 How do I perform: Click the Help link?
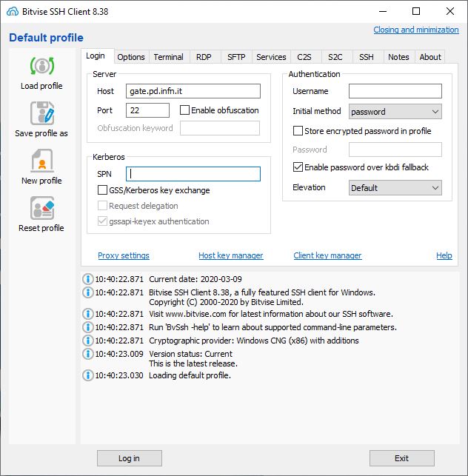click(x=444, y=255)
